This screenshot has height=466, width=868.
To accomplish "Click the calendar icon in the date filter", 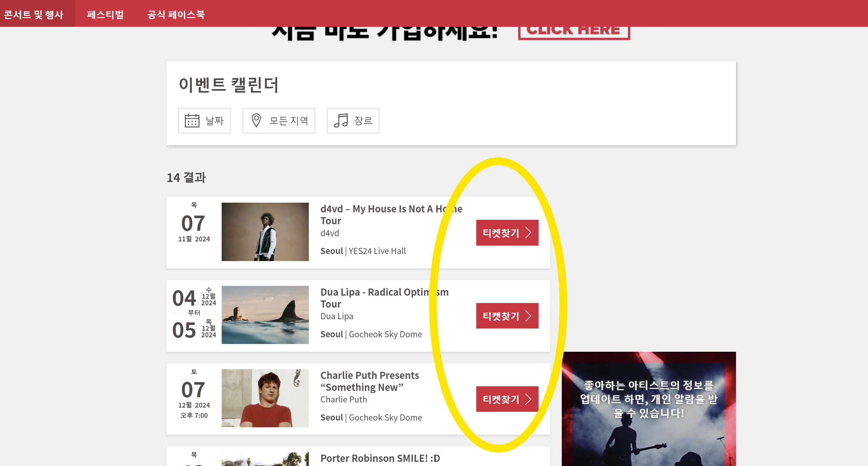I will tap(192, 121).
